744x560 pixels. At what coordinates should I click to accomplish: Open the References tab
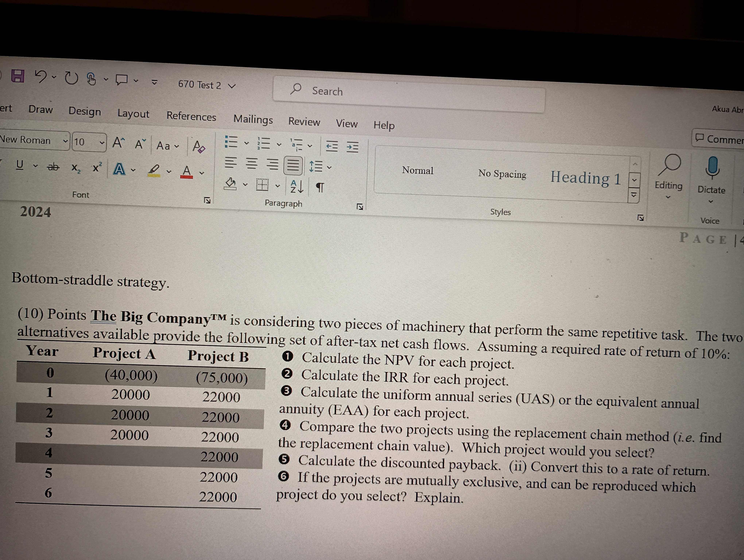click(191, 116)
